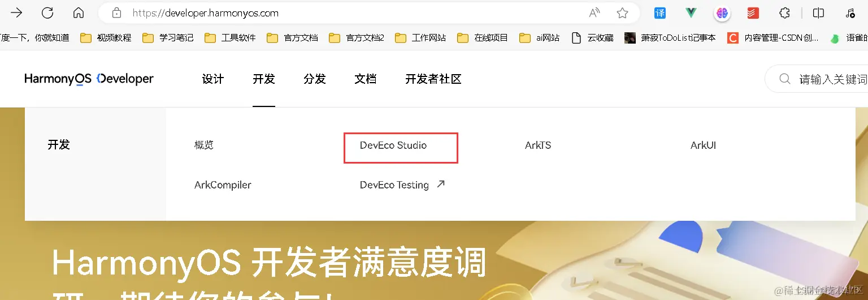Image resolution: width=868 pixels, height=300 pixels.
Task: Add page to favorites with star icon
Action: click(622, 12)
